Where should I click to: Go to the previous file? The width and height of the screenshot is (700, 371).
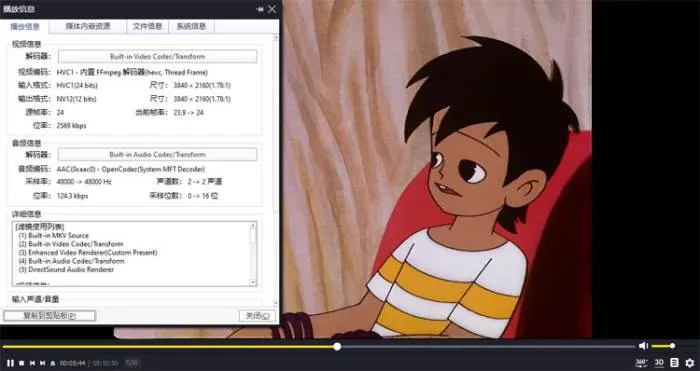click(32, 363)
